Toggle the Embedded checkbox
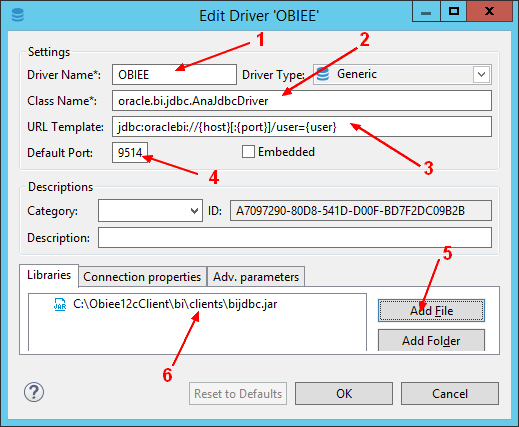Viewport: 519px width, 427px height. pos(248,152)
